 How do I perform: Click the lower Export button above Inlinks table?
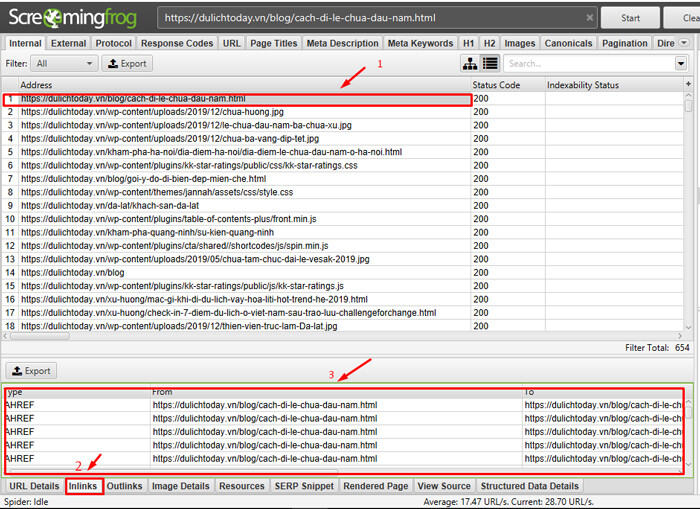[x=31, y=371]
